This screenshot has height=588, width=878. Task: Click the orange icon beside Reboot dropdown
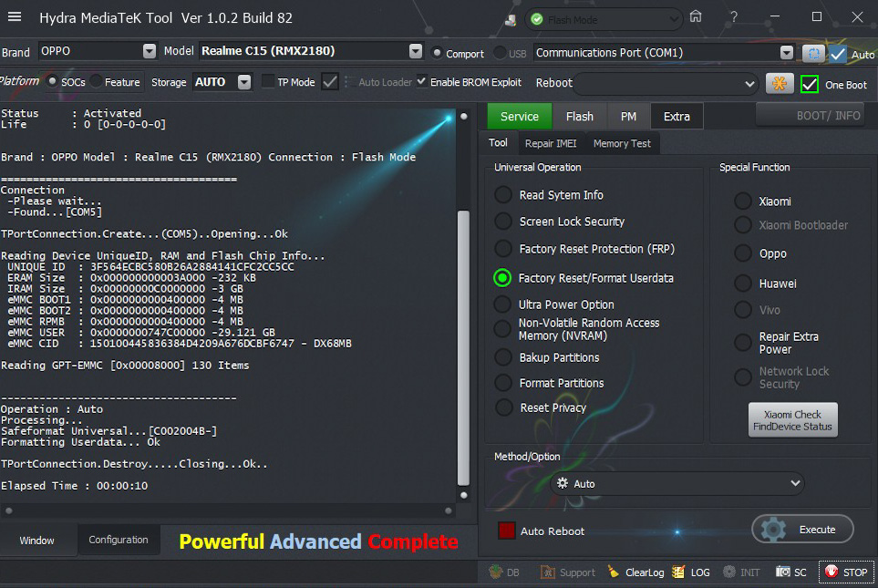coord(780,83)
